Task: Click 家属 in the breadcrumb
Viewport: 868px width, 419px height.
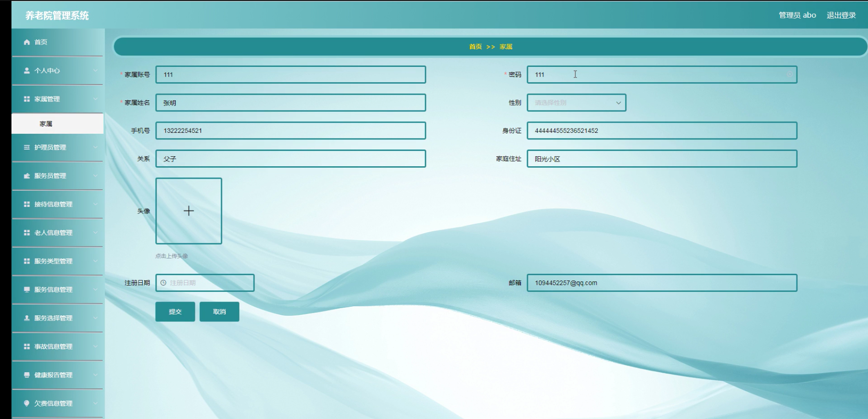Action: tap(506, 47)
